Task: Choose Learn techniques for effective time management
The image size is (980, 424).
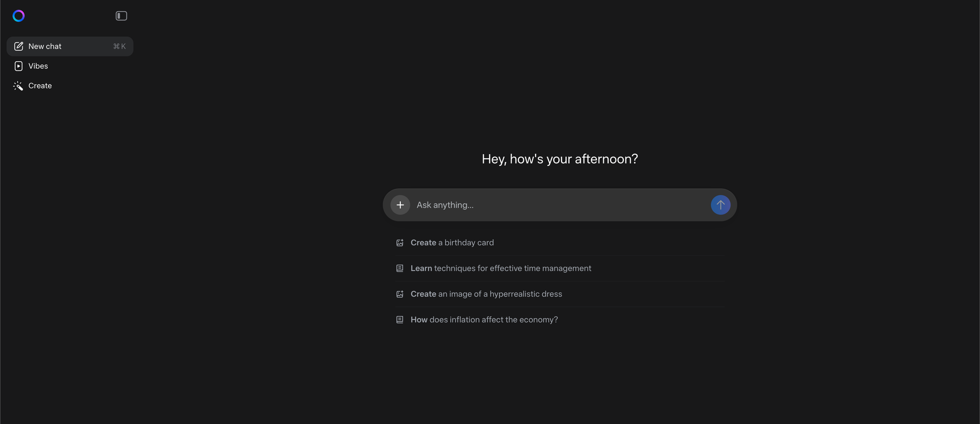Action: pyautogui.click(x=500, y=268)
